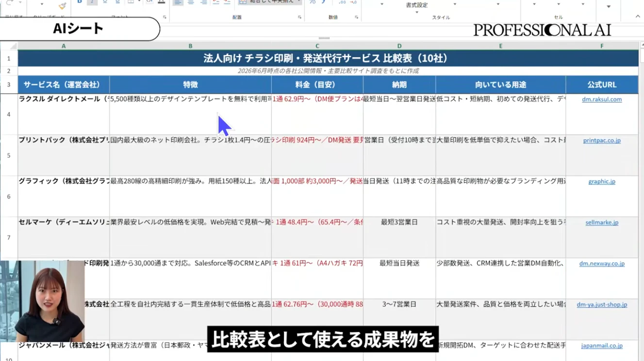
Task: Select cell プリントパック
Action: click(64, 155)
